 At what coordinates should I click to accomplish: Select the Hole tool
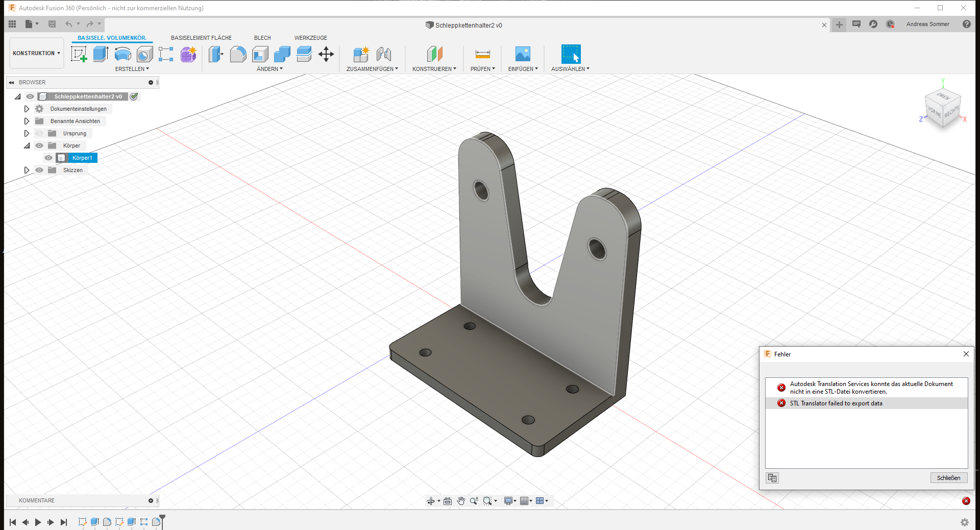144,54
